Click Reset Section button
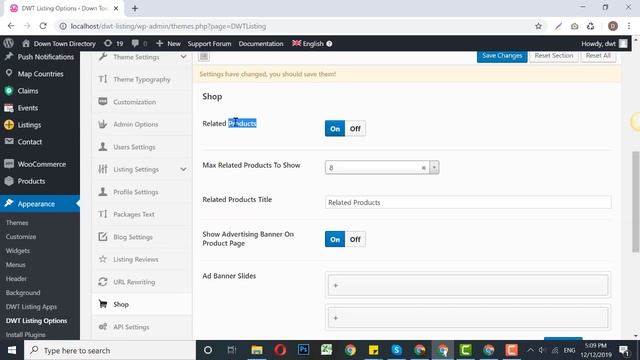Image resolution: width=640 pixels, height=360 pixels. [553, 56]
